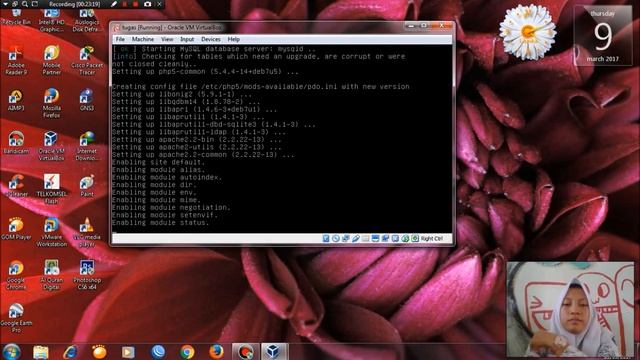The image size is (640, 360).
Task: Select the Mozilla Firefox desktop icon
Action: (x=51, y=103)
